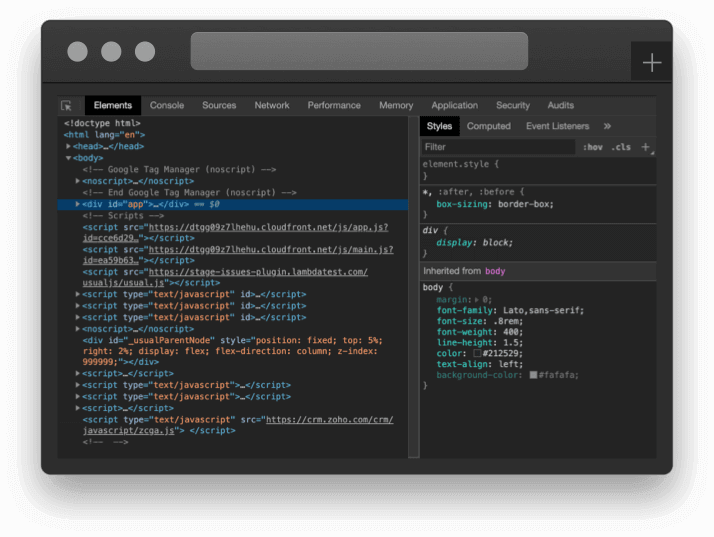Focus the styles Filter field
This screenshot has height=537, width=714.
(x=498, y=147)
